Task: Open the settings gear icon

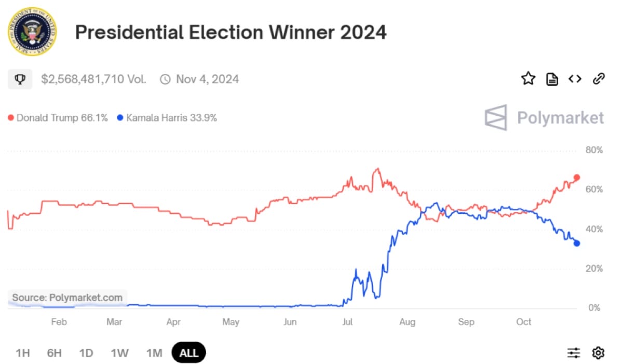Action: [x=598, y=353]
